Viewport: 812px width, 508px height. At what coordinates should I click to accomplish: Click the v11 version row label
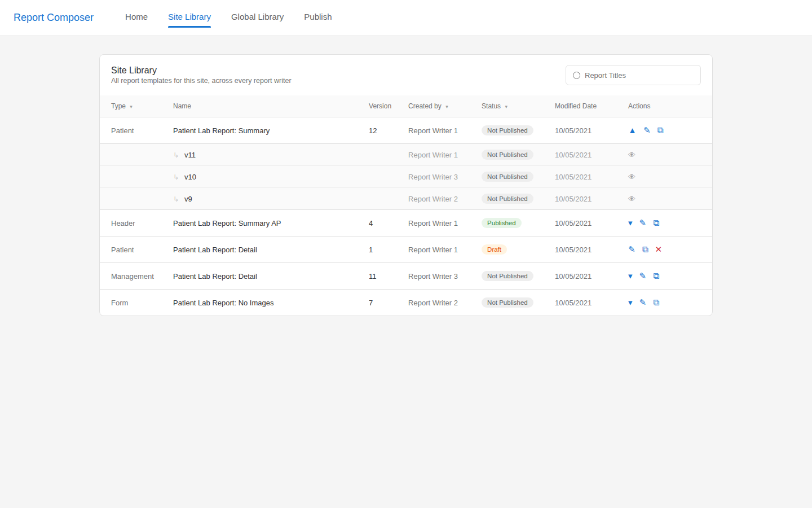190,155
